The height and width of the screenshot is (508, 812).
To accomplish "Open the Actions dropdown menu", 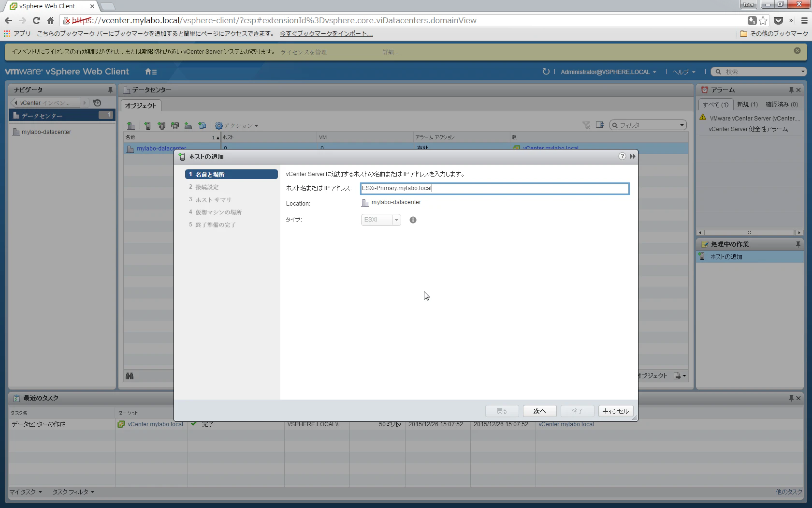I will pos(237,126).
